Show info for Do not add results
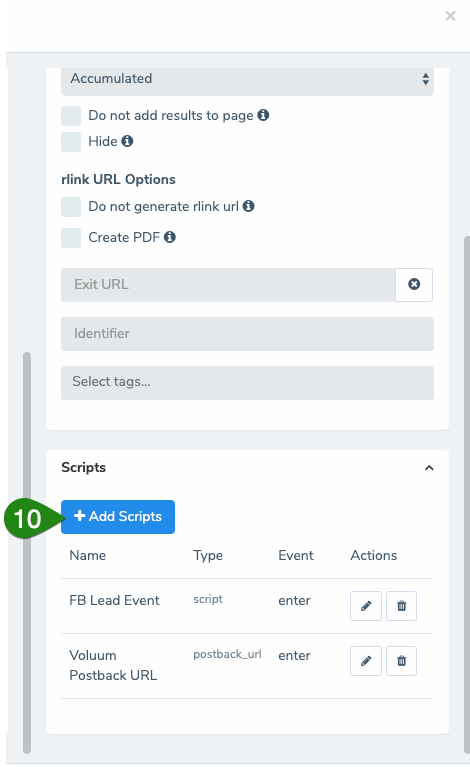470x767 pixels. tap(263, 115)
